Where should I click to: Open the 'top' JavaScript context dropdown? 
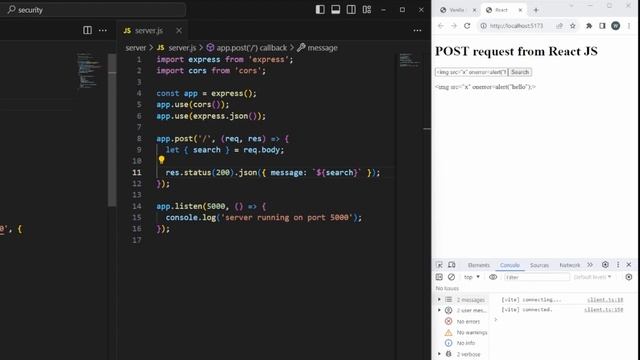click(472, 277)
